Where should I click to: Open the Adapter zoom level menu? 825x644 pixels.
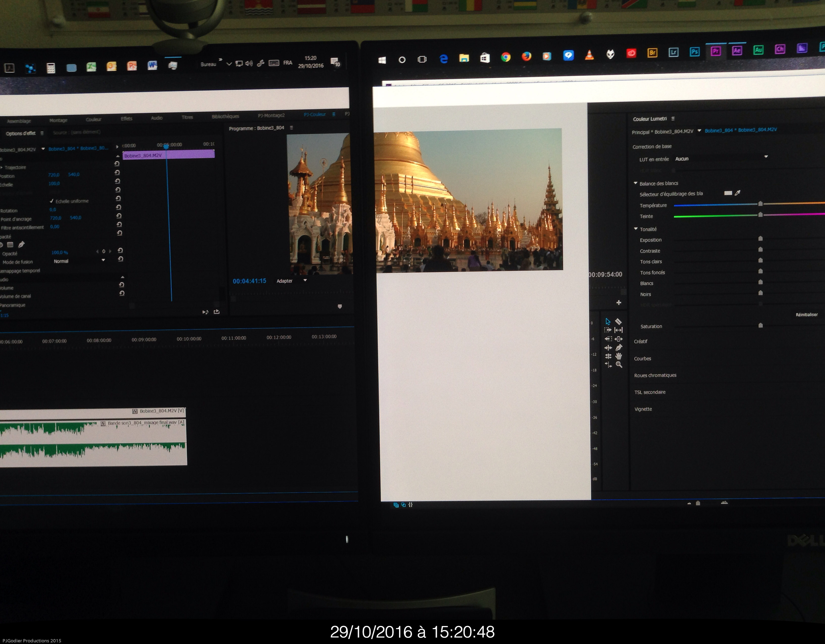pyautogui.click(x=305, y=281)
